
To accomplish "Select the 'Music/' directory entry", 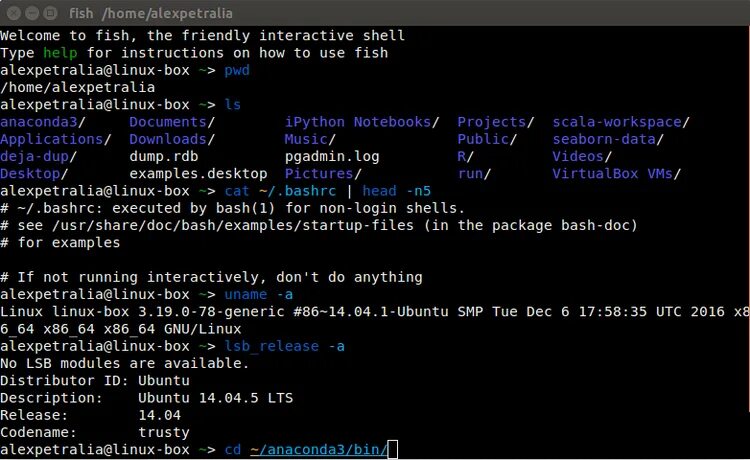I will (310, 139).
